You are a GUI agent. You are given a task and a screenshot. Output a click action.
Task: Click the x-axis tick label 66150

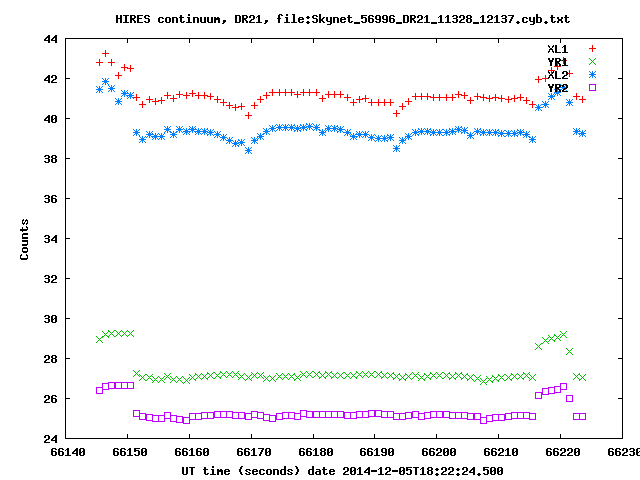[130, 452]
